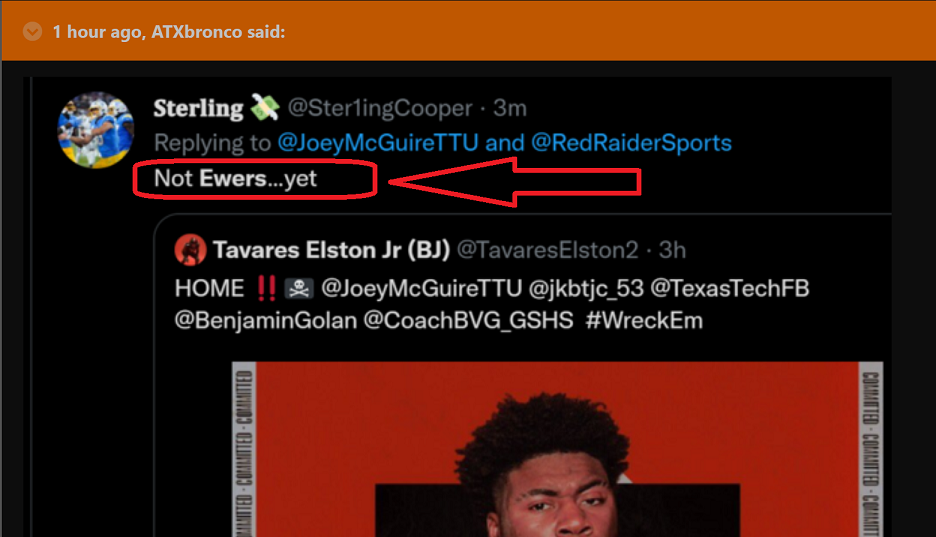Click Sterling display name
This screenshot has height=537, width=936.
[198, 109]
